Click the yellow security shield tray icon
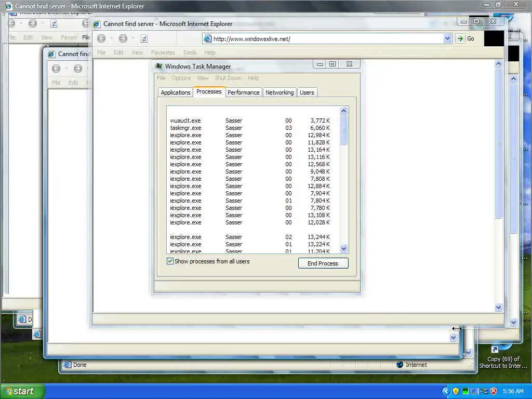 (456, 391)
